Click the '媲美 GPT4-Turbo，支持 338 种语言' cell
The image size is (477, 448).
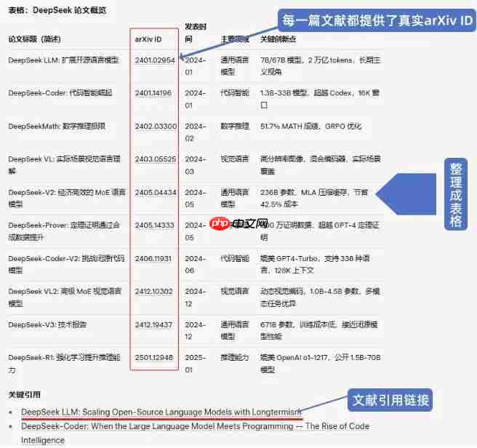315,264
